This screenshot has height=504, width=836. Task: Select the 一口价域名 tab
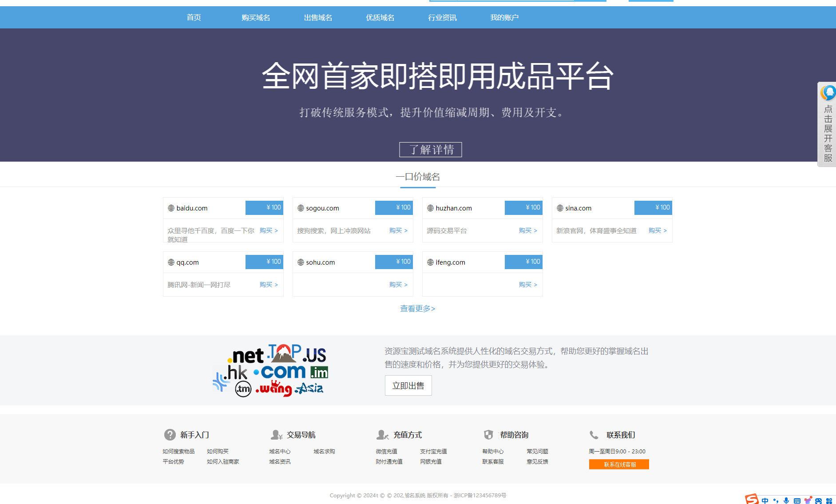coord(418,176)
